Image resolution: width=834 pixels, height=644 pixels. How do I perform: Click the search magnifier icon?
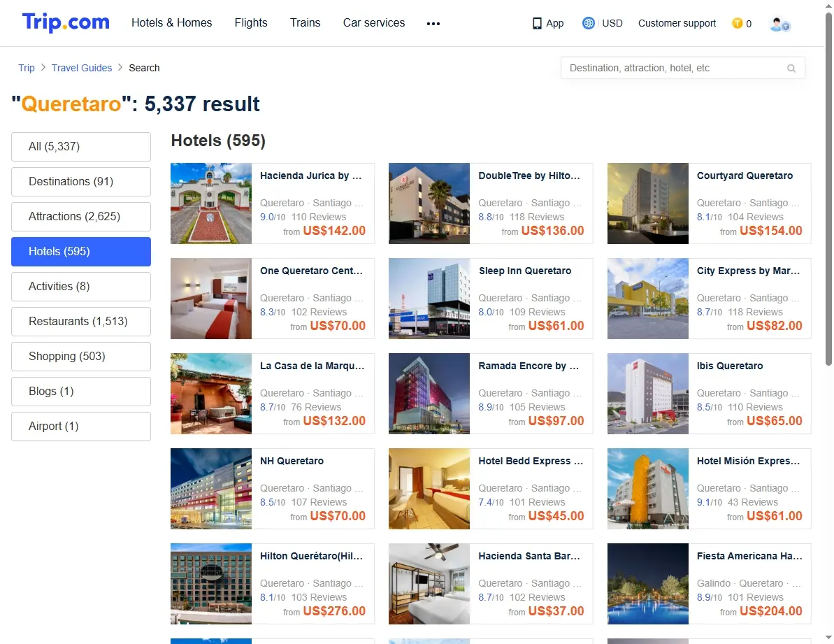(x=791, y=68)
